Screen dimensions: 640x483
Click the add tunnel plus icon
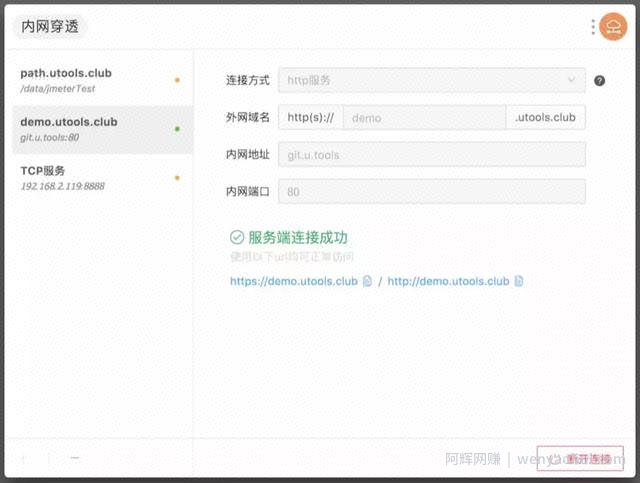pos(25,459)
